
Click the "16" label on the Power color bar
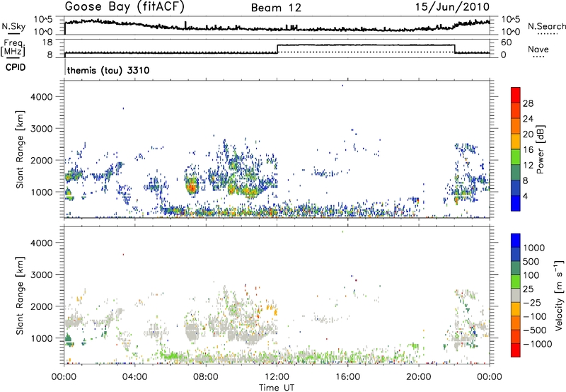click(x=528, y=150)
